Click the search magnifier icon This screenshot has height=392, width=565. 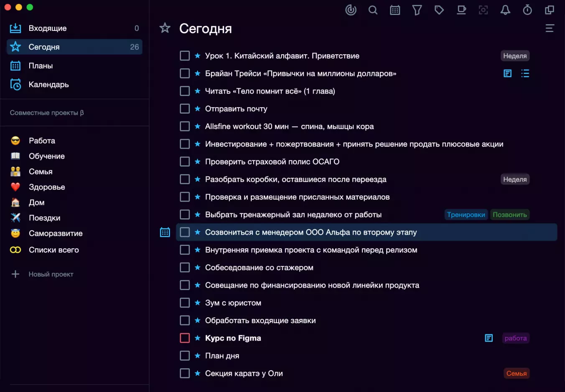pos(373,10)
